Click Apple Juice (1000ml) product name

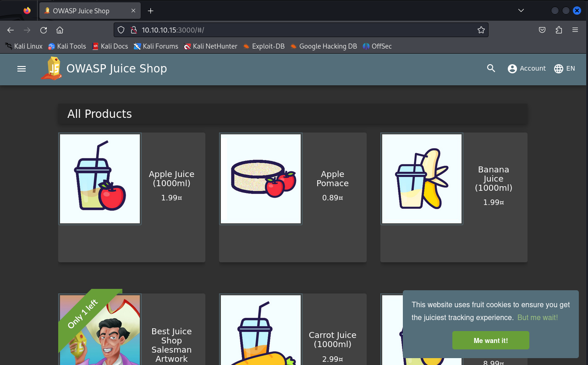(x=171, y=179)
